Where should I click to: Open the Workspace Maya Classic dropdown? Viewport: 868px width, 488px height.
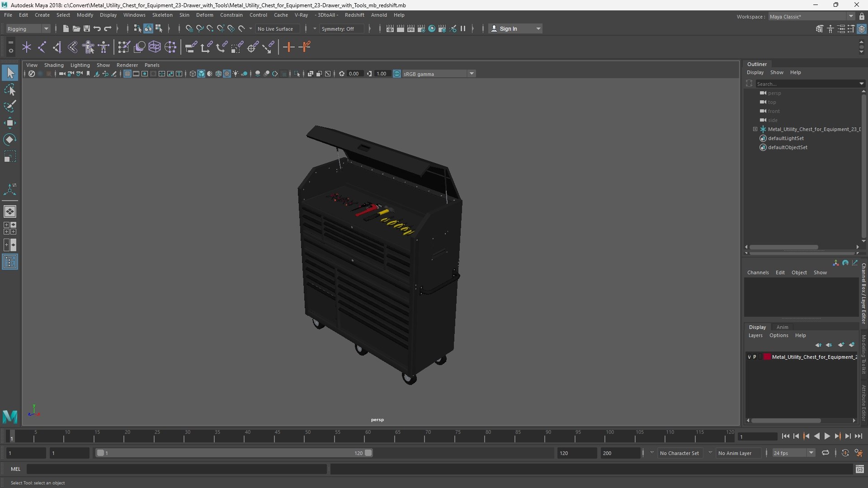pyautogui.click(x=811, y=16)
